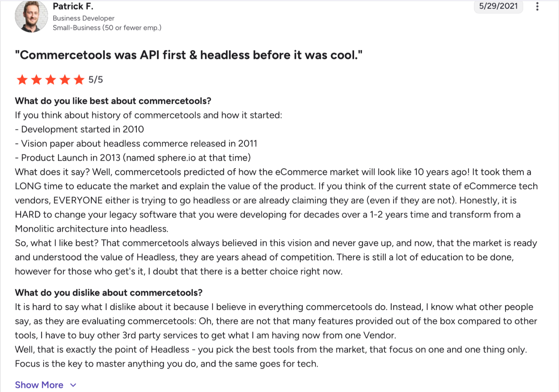
Task: Click the 5/5 rating score text
Action: pos(96,80)
